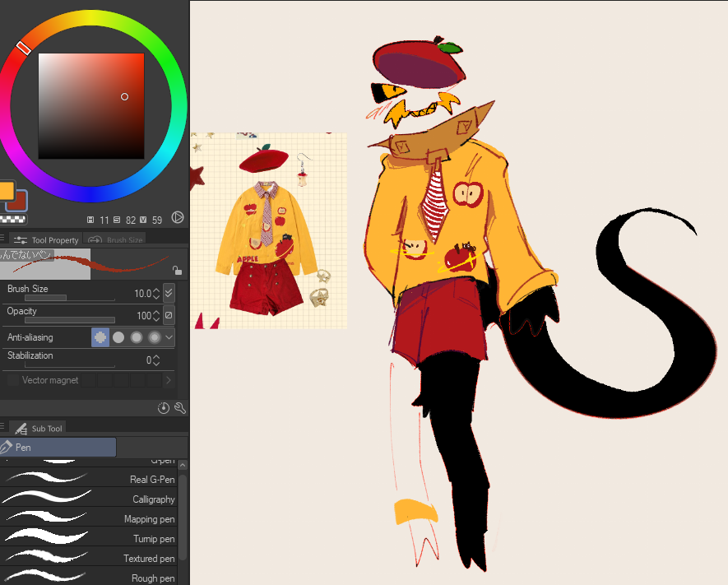Click the sub tool list up arrow
Viewport: 728px width, 585px height.
pyautogui.click(x=183, y=465)
